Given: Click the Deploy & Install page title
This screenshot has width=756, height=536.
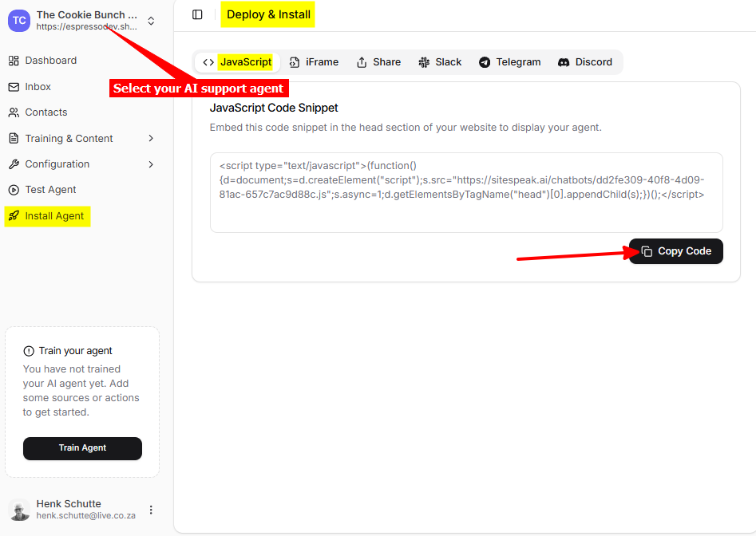Looking at the screenshot, I should pyautogui.click(x=268, y=14).
